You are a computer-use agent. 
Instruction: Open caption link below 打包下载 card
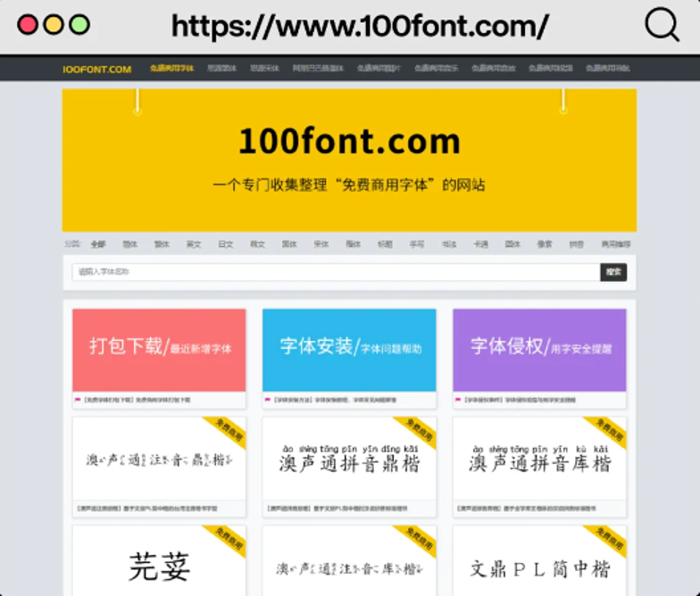137,400
